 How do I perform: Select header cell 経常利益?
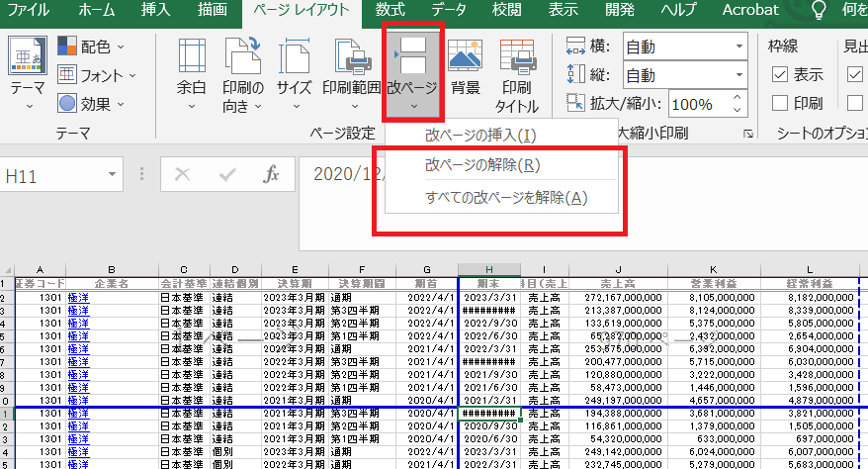click(810, 284)
